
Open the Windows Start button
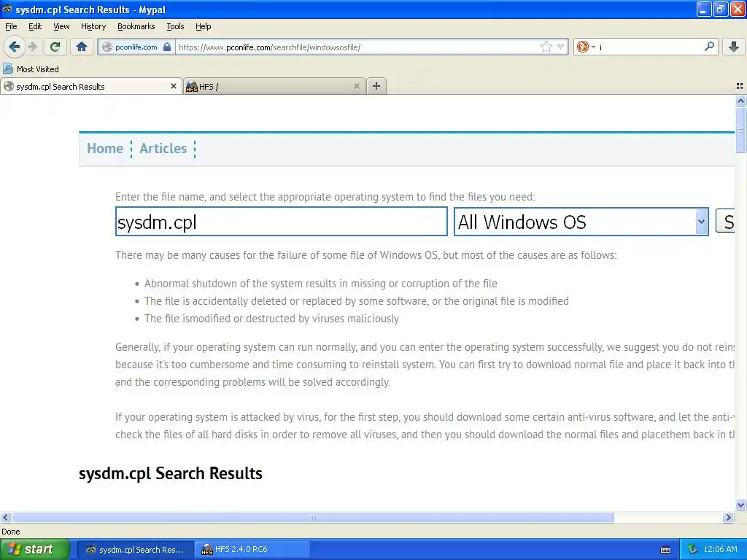pyautogui.click(x=34, y=549)
